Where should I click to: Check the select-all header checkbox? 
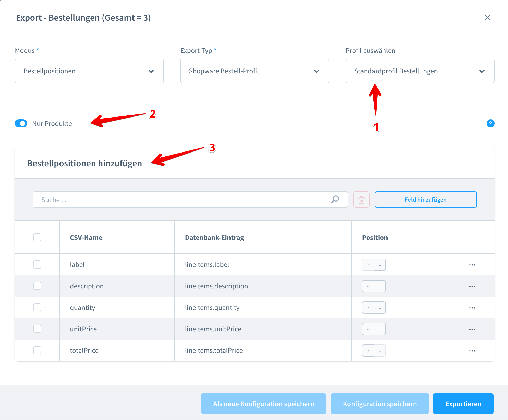point(37,237)
